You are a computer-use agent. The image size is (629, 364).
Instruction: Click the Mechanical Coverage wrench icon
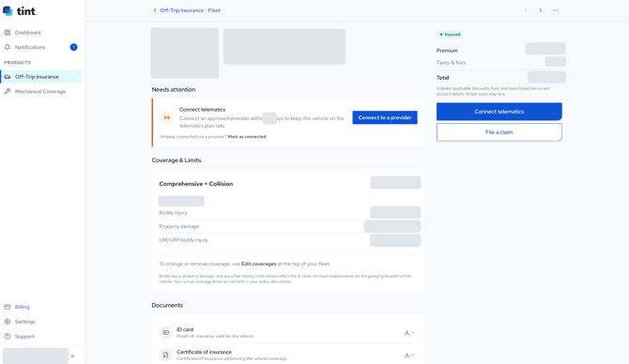coord(8,91)
